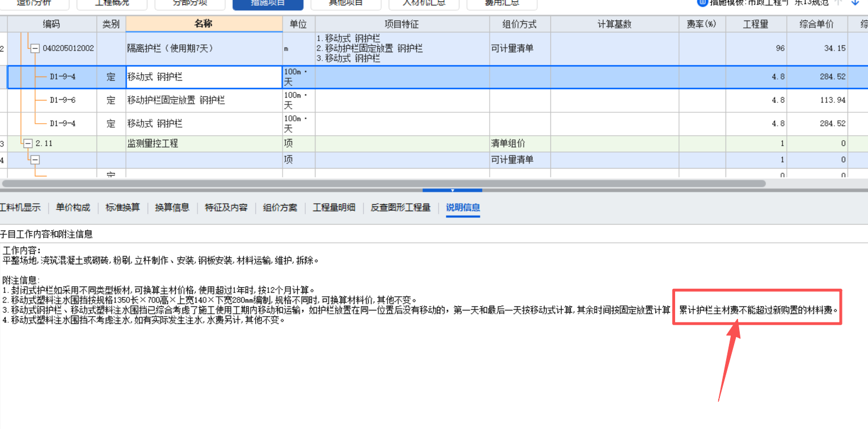
Task: Click the 可计量清单 cell in 隔离护栏 row
Action: [520, 49]
